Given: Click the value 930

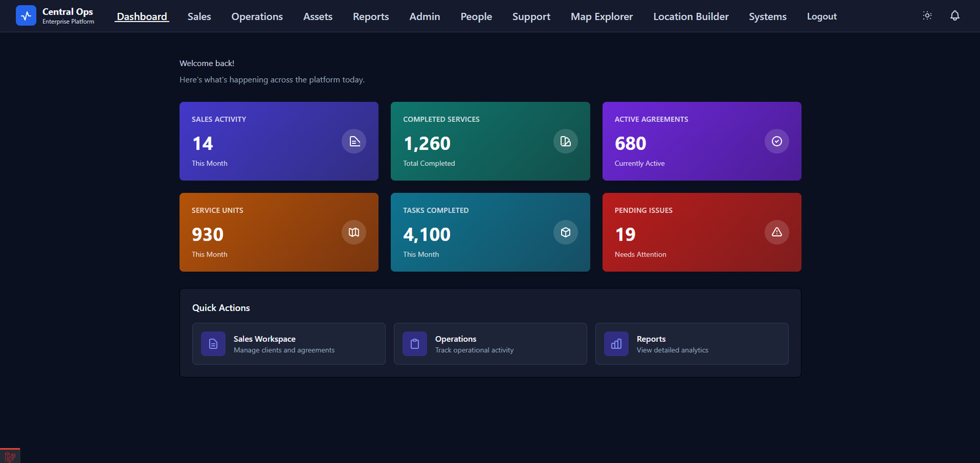Looking at the screenshot, I should [208, 234].
